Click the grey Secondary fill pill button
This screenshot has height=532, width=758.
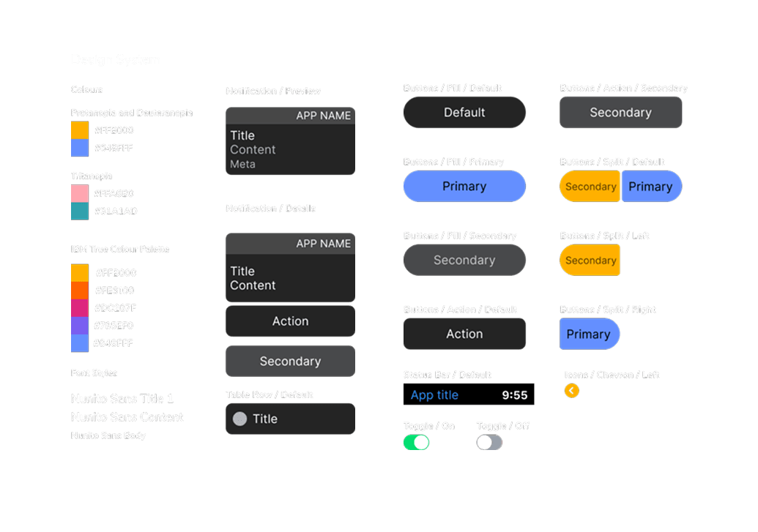pos(464,260)
